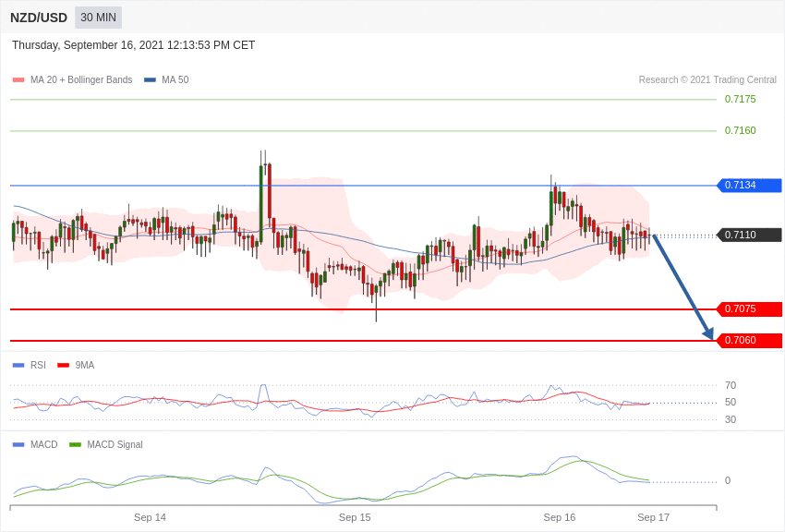Click the RSI 70 axis value

pos(731,385)
